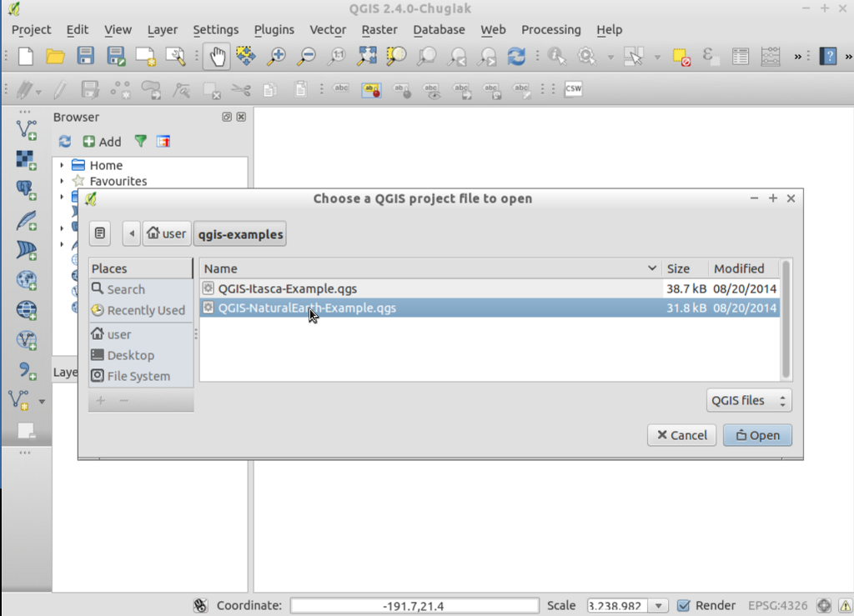
Task: Click the Zoom to Layer icon
Action: 427,56
